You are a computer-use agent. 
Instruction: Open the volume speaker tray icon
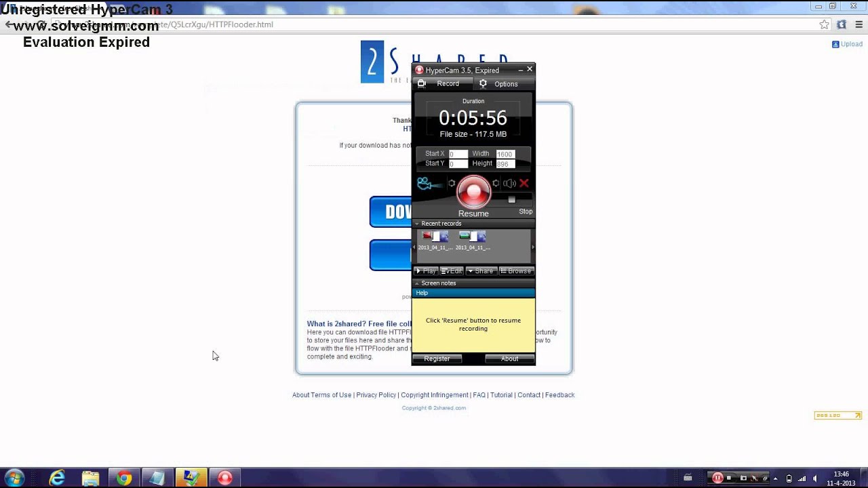click(x=815, y=478)
